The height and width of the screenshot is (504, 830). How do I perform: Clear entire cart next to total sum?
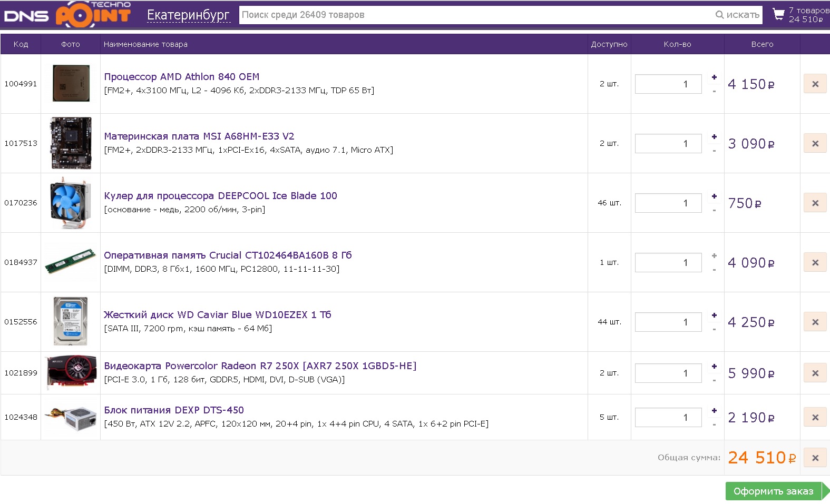click(815, 458)
